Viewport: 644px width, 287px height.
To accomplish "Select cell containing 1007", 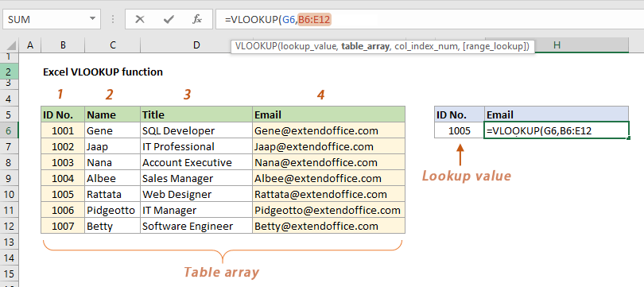I will click(63, 226).
